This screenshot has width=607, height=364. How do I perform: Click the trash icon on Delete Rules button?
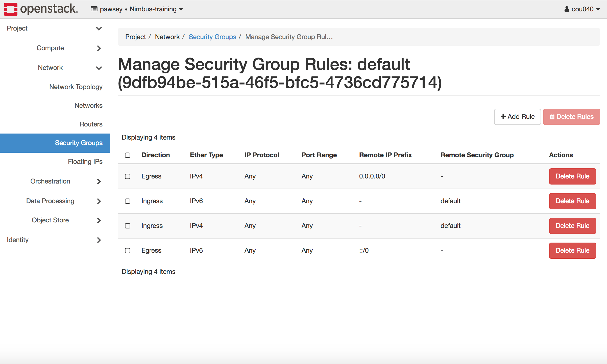552,117
